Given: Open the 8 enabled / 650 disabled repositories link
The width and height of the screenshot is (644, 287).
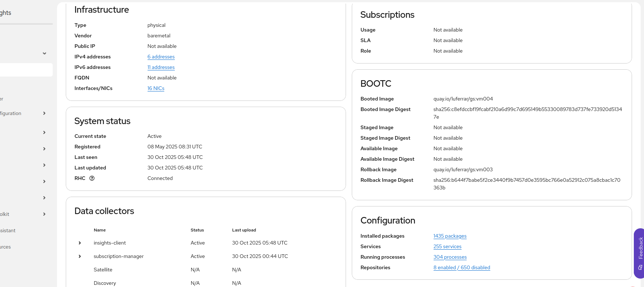Looking at the screenshot, I should (x=462, y=267).
